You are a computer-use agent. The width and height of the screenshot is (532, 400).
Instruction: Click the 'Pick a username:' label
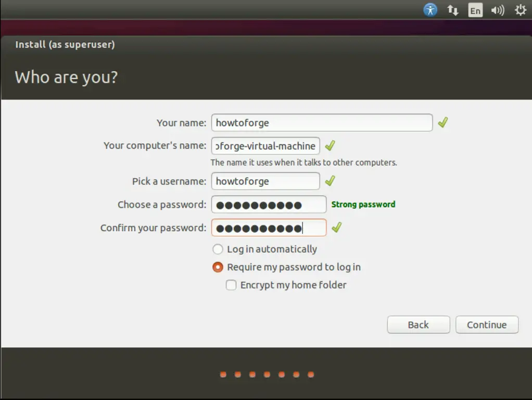point(169,181)
